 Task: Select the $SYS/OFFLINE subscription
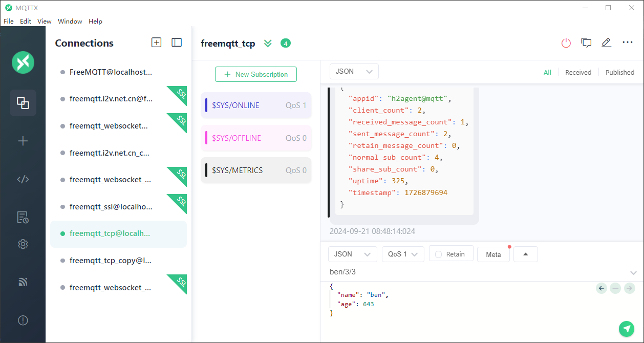[x=255, y=138]
